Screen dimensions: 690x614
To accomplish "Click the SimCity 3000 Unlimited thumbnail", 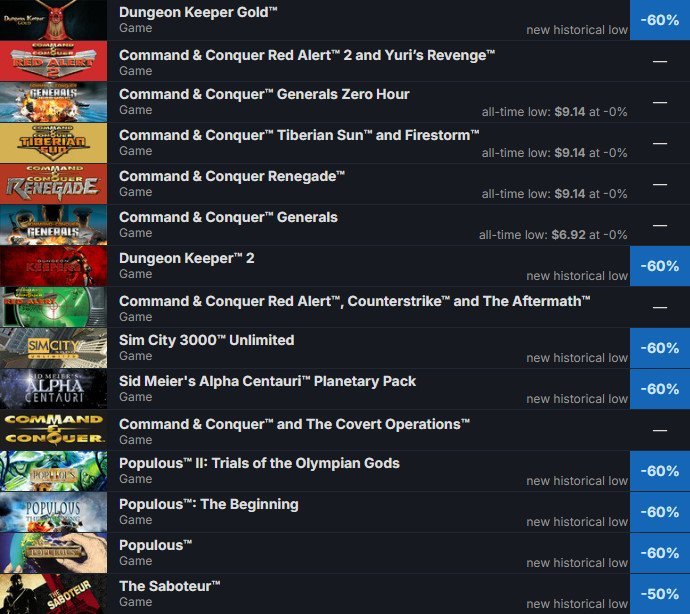I will [x=53, y=348].
